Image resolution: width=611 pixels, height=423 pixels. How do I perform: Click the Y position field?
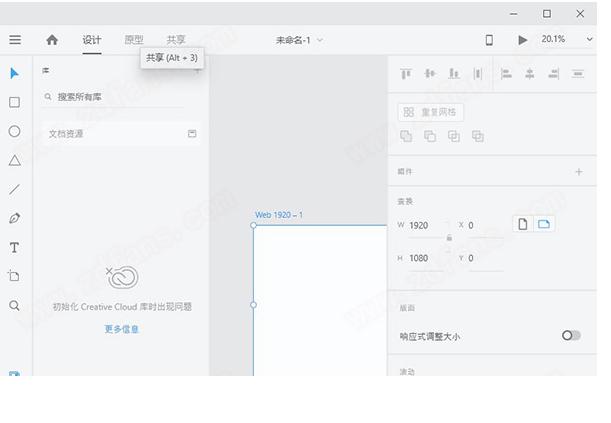point(486,259)
